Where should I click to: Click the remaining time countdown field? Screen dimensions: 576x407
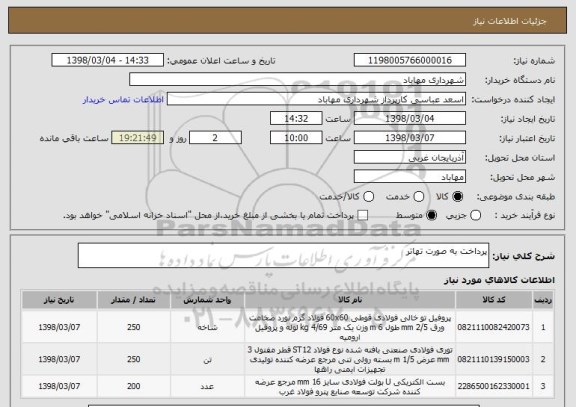138,138
